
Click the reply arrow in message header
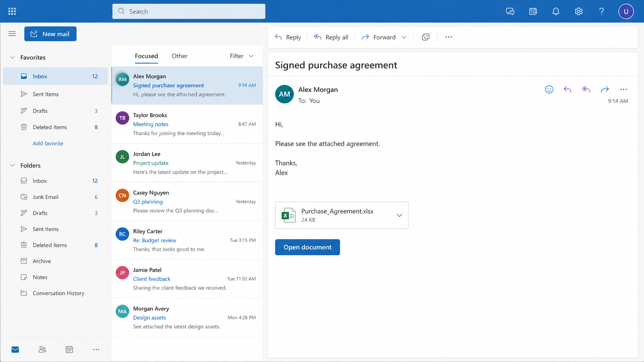[x=567, y=89]
